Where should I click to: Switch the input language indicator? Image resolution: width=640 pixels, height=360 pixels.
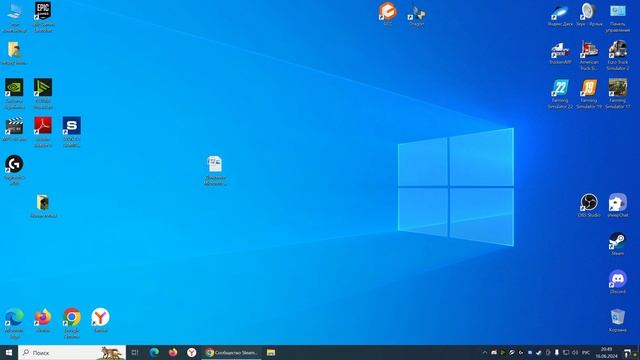[x=586, y=352]
